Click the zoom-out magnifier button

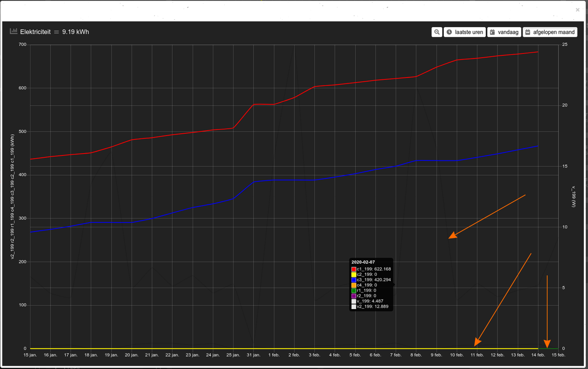click(437, 32)
